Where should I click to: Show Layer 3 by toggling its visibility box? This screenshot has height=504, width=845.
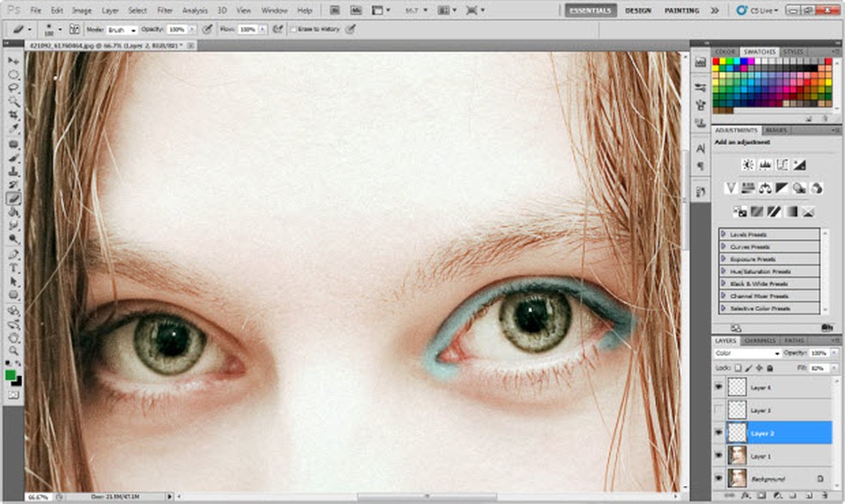point(719,410)
